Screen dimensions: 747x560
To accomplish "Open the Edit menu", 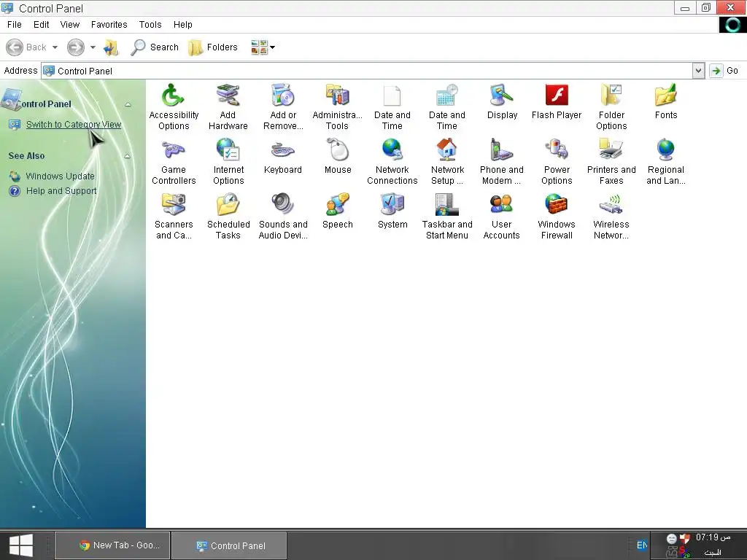I will (x=42, y=25).
